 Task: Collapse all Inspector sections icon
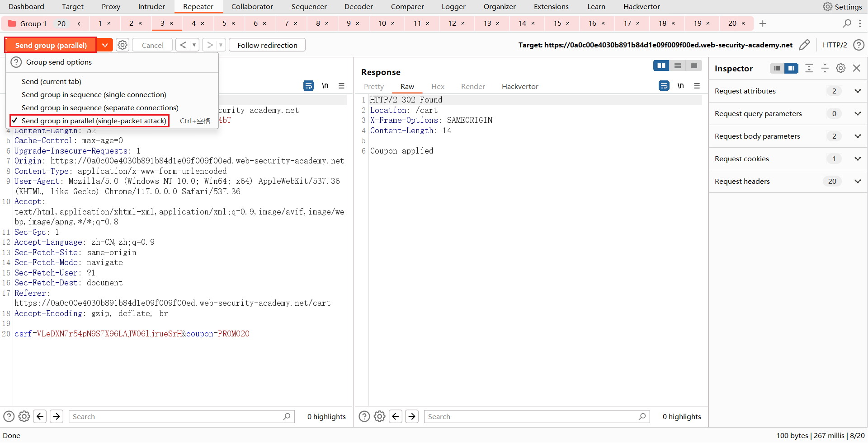point(825,68)
